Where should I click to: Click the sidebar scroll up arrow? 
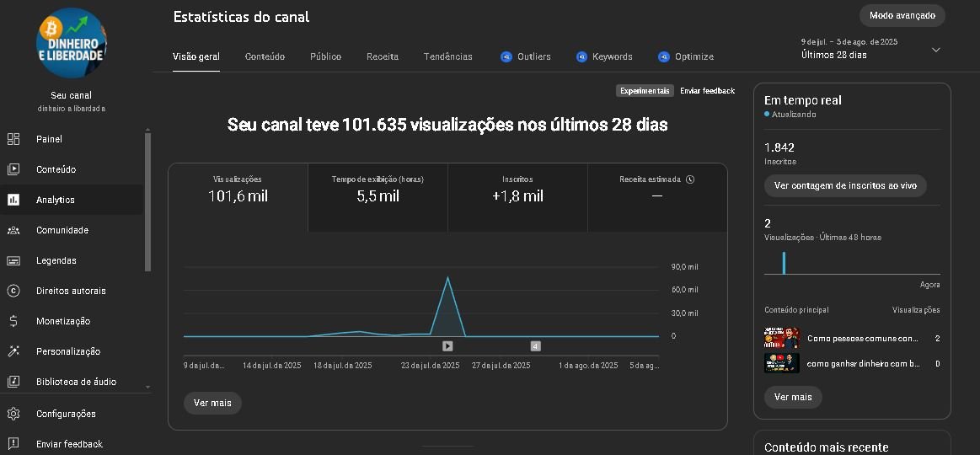tap(147, 130)
